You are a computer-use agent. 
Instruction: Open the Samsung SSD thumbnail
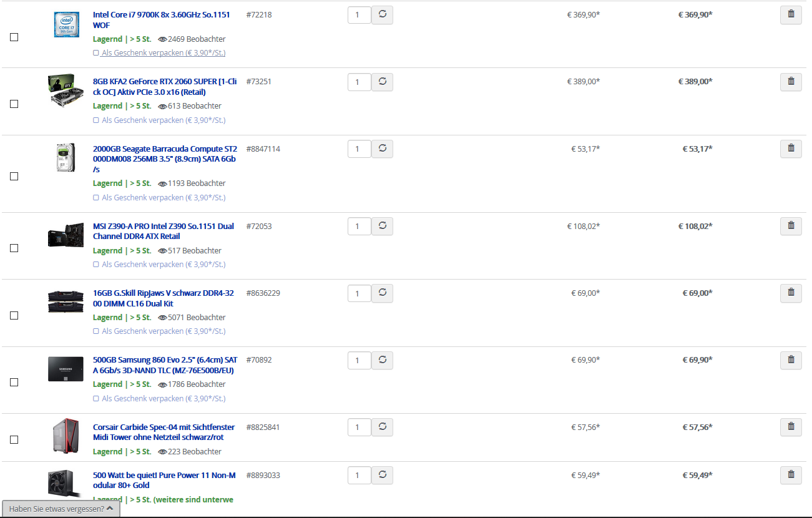(x=66, y=369)
